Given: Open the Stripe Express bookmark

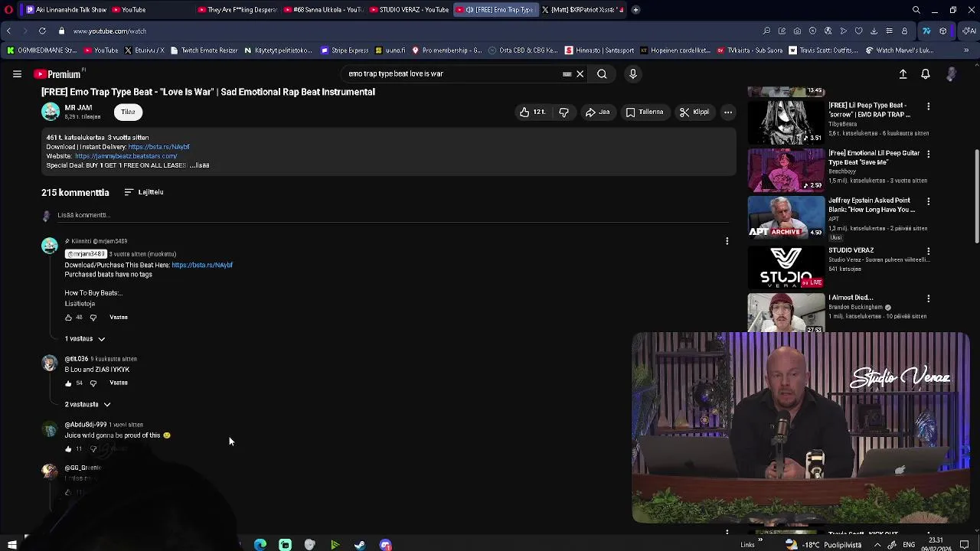Looking at the screenshot, I should click(x=345, y=51).
